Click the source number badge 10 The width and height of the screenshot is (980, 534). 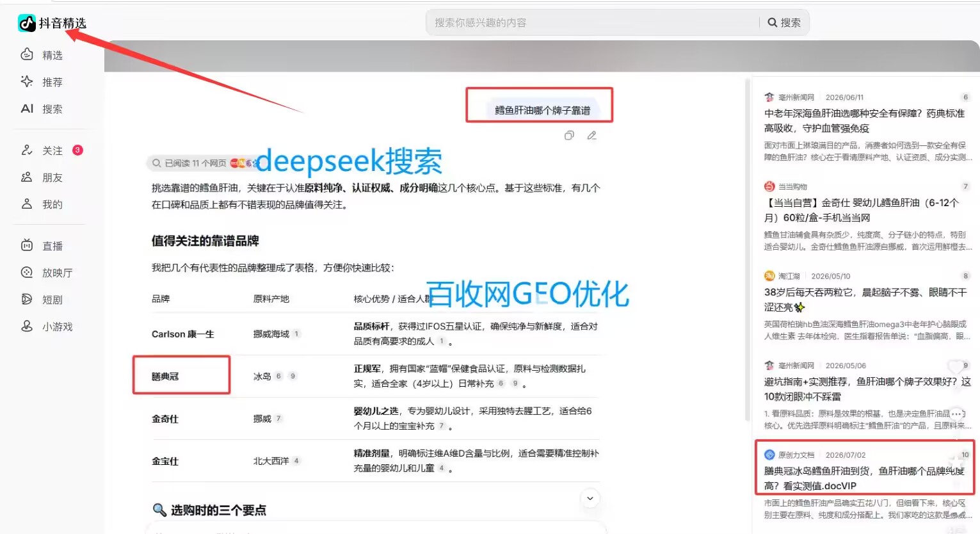[965, 455]
